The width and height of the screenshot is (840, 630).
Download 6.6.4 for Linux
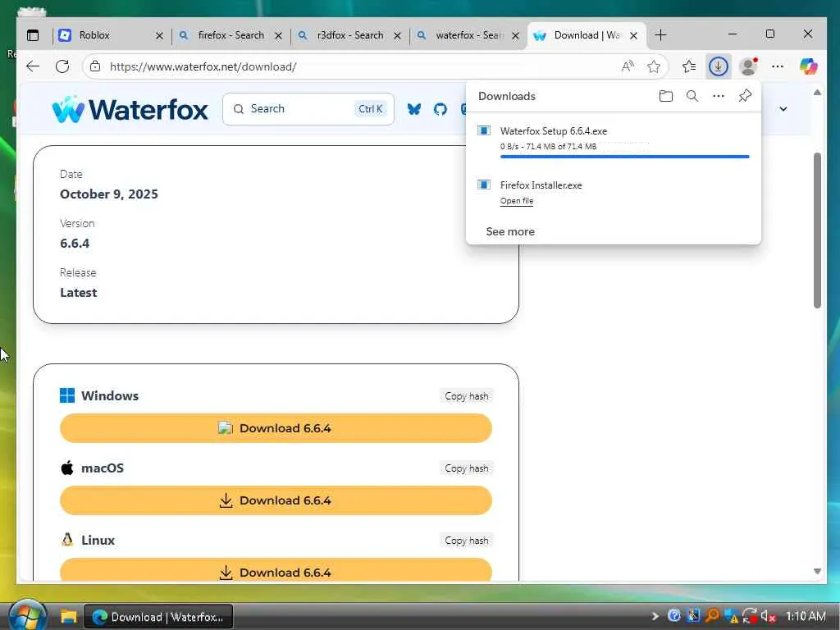point(276,570)
